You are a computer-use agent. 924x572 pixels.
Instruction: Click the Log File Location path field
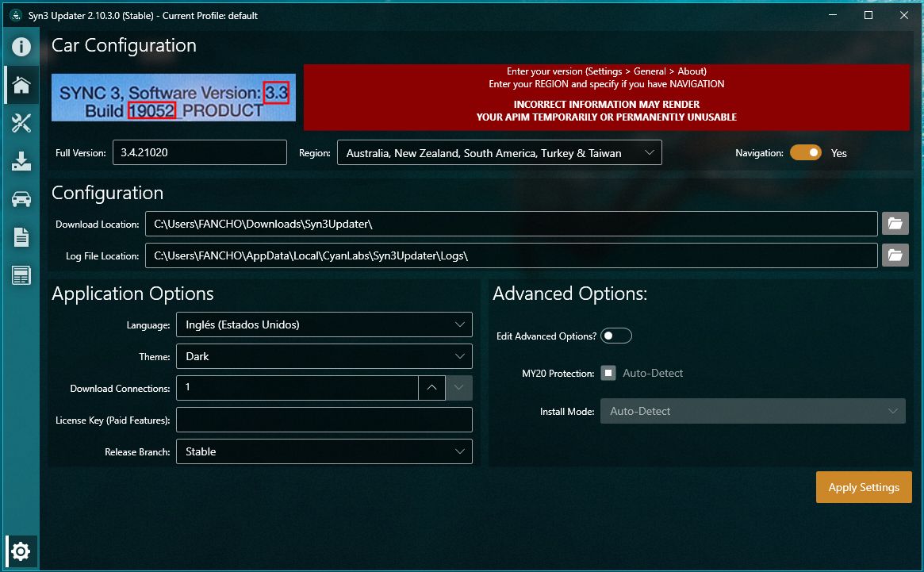[512, 255]
